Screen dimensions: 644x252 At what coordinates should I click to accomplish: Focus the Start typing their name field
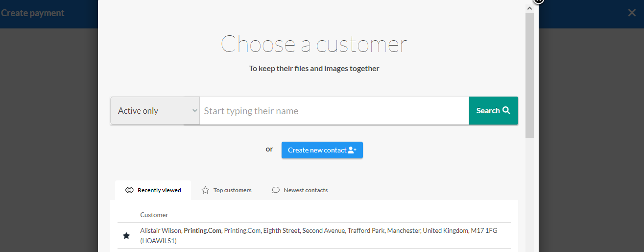[334, 110]
